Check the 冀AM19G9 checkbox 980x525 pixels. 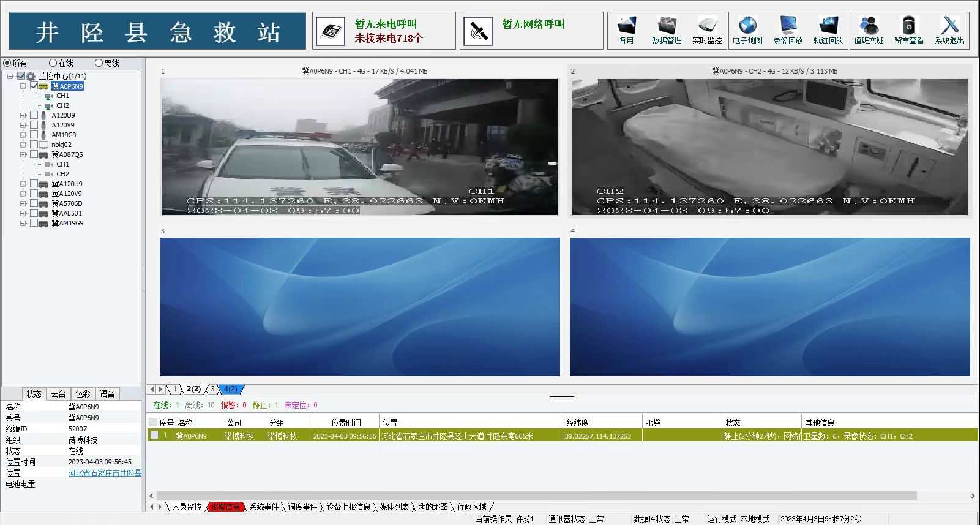click(34, 224)
